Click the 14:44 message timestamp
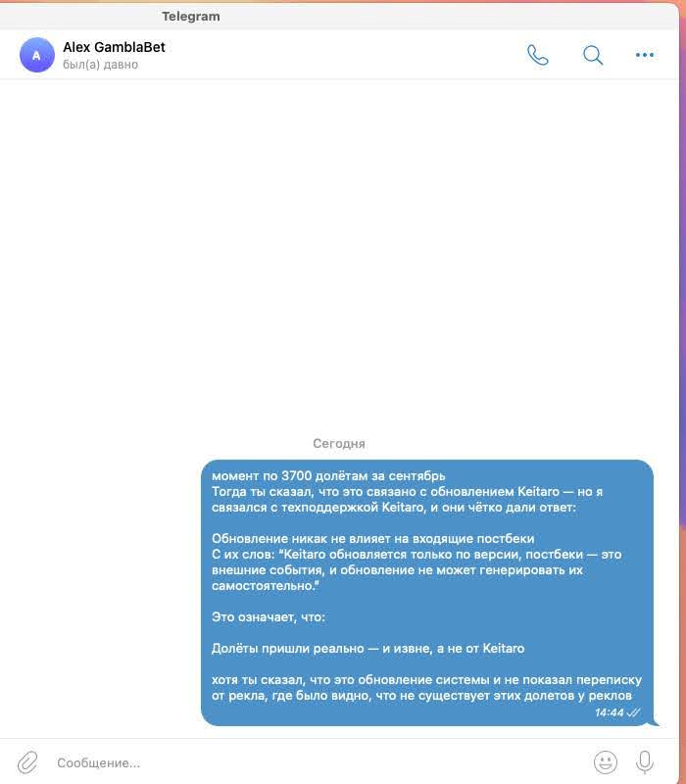 [609, 712]
